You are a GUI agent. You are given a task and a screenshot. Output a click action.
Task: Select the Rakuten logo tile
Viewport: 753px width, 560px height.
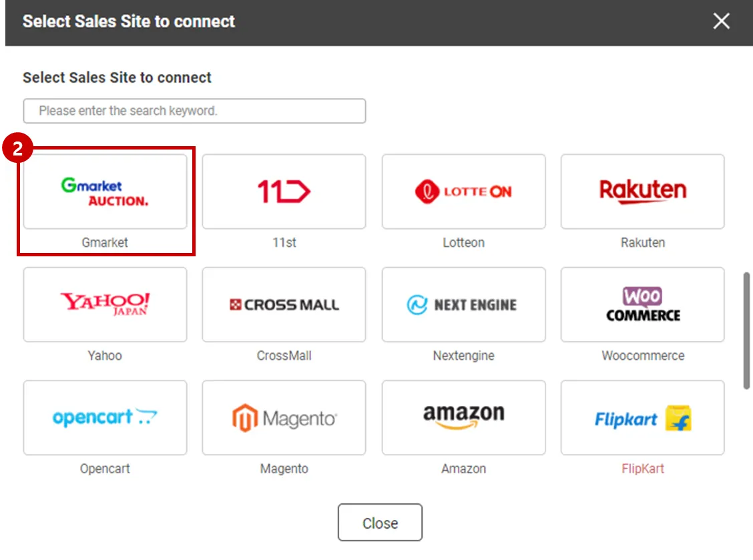click(642, 192)
